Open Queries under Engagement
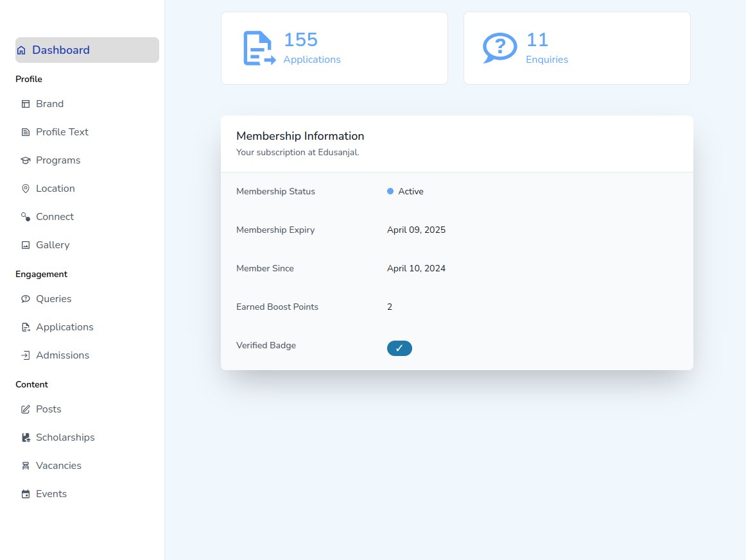The width and height of the screenshot is (746, 560). click(x=53, y=299)
